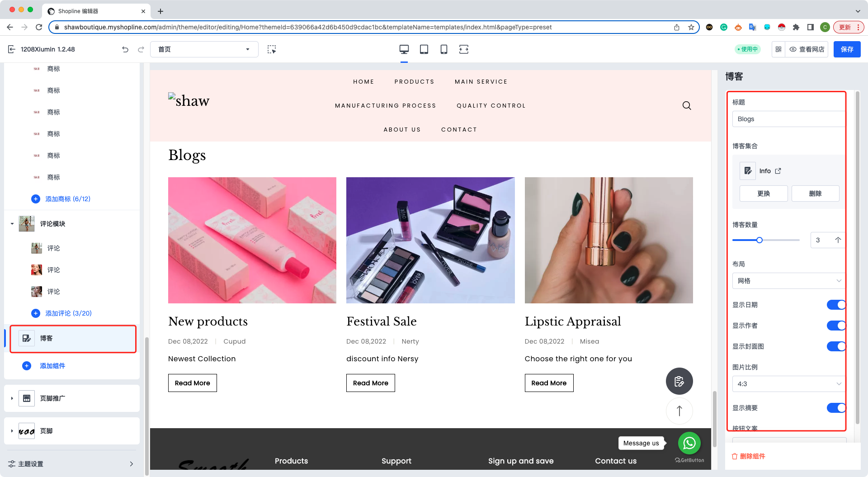The image size is (868, 477).
Task: Click 更换 to replace blog collection
Action: point(763,194)
